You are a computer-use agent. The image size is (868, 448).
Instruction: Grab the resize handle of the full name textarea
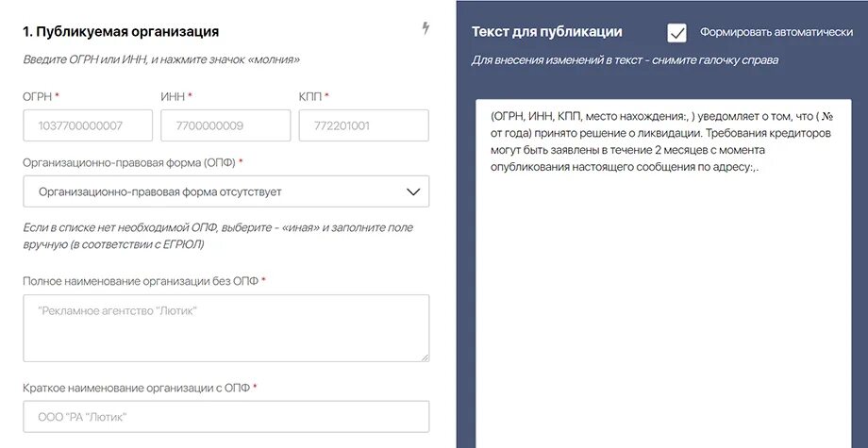pyautogui.click(x=425, y=357)
